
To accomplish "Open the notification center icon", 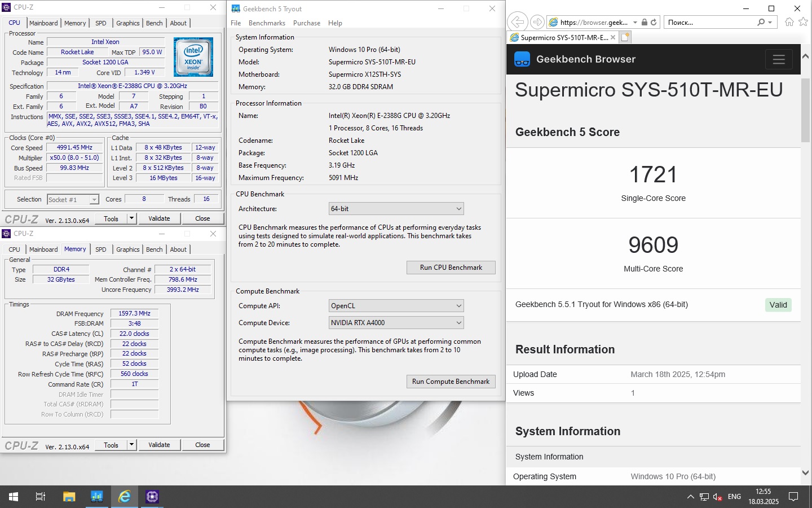I will point(793,497).
